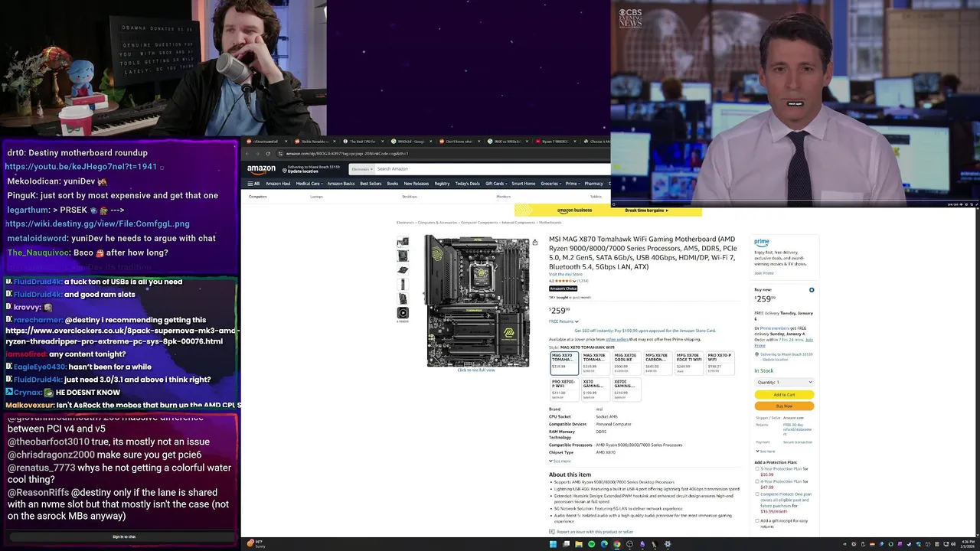This screenshot has height=551, width=980.
Task: Click the report issue flag icon
Action: click(552, 532)
